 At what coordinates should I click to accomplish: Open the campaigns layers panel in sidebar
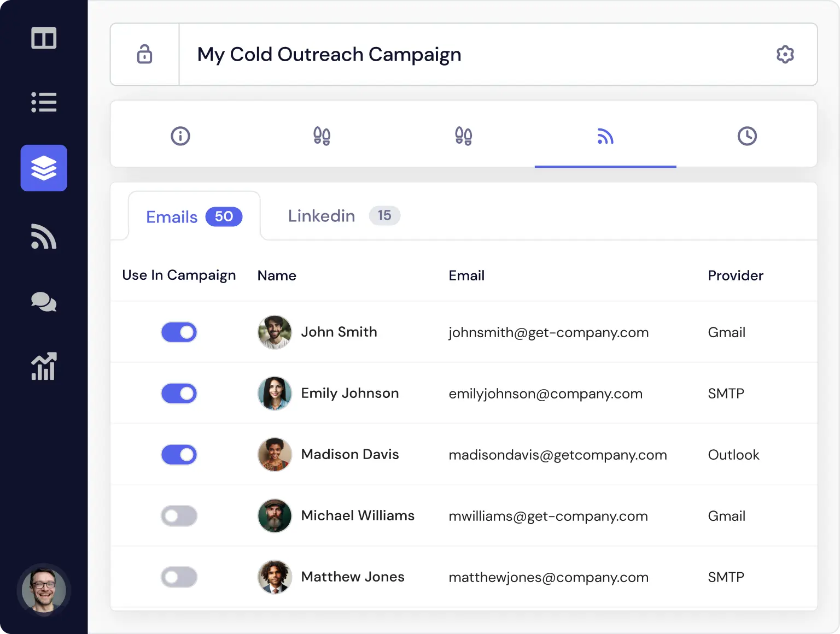[44, 168]
